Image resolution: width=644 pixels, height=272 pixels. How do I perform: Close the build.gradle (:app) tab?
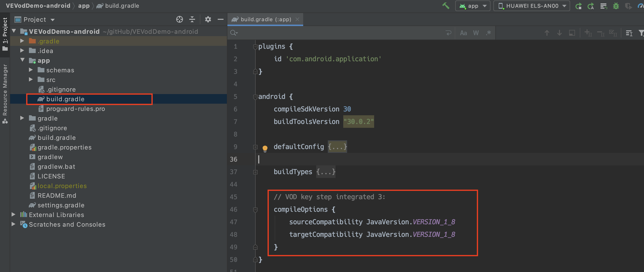[x=297, y=19]
